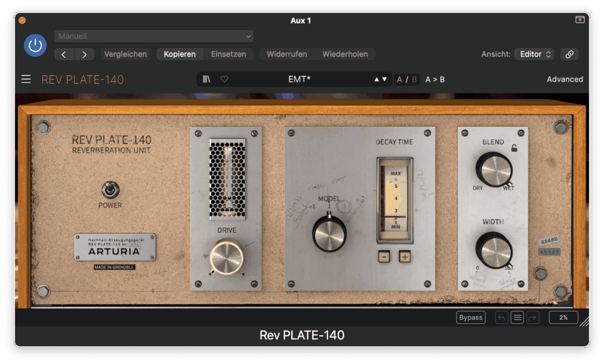This screenshot has height=364, width=604.
Task: Open the preset library browser icon
Action: pos(206,79)
